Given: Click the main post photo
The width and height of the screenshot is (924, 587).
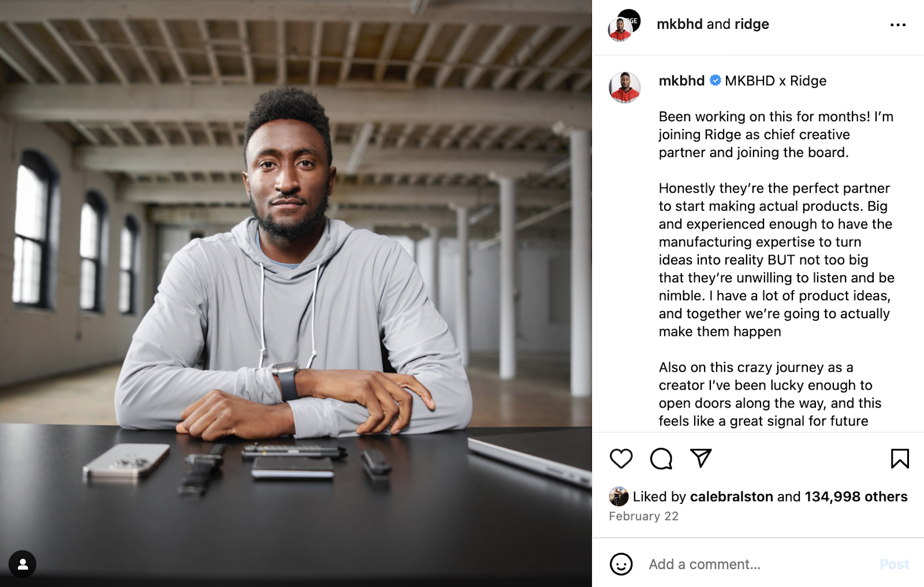Looking at the screenshot, I should tap(296, 293).
